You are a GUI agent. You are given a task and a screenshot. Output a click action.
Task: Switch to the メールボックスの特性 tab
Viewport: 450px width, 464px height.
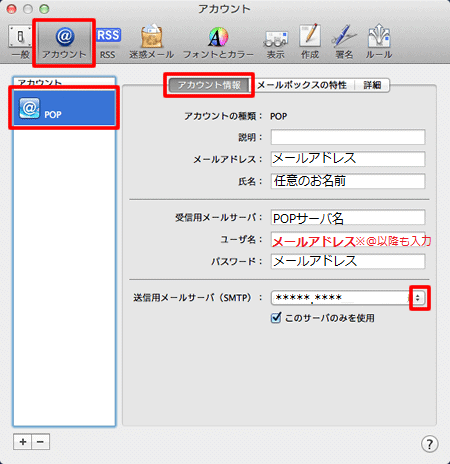coord(302,85)
